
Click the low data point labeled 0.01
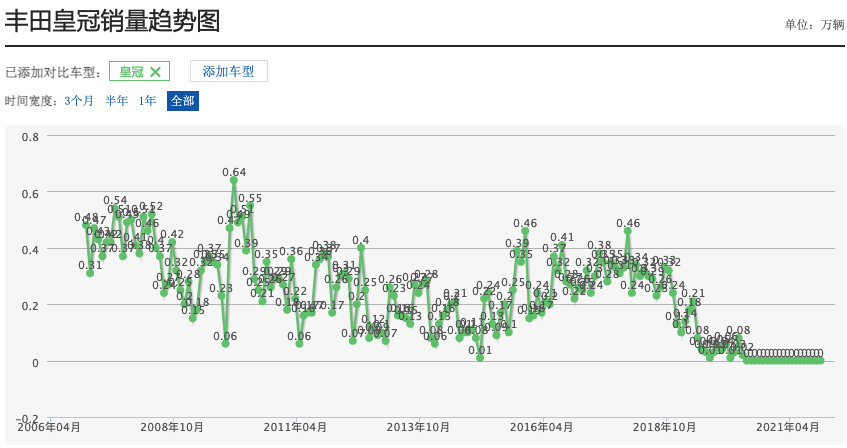(480, 358)
